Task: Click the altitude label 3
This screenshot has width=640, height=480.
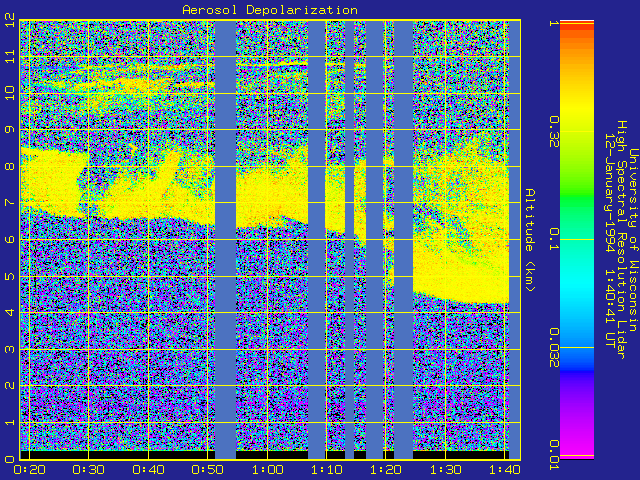Action: tap(10, 349)
